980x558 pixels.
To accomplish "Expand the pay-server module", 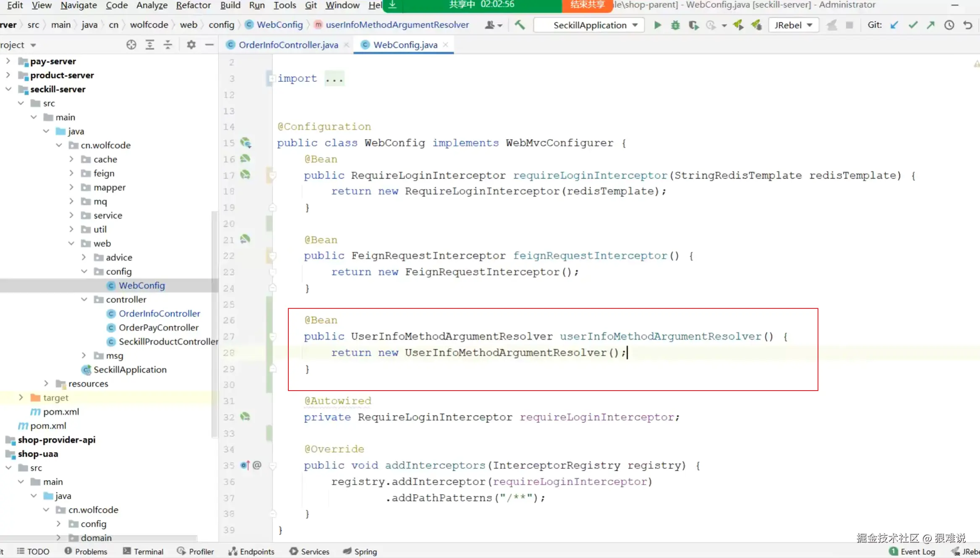I will click(x=8, y=61).
